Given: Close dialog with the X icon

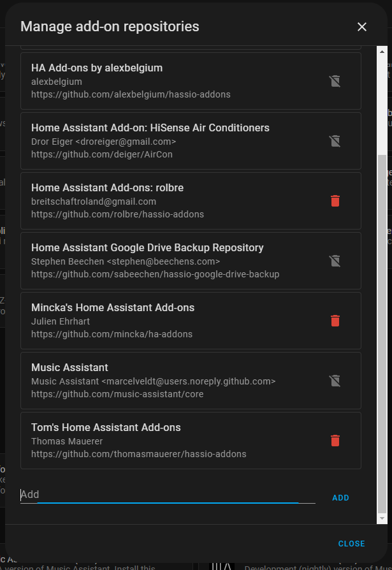Looking at the screenshot, I should click(x=362, y=27).
